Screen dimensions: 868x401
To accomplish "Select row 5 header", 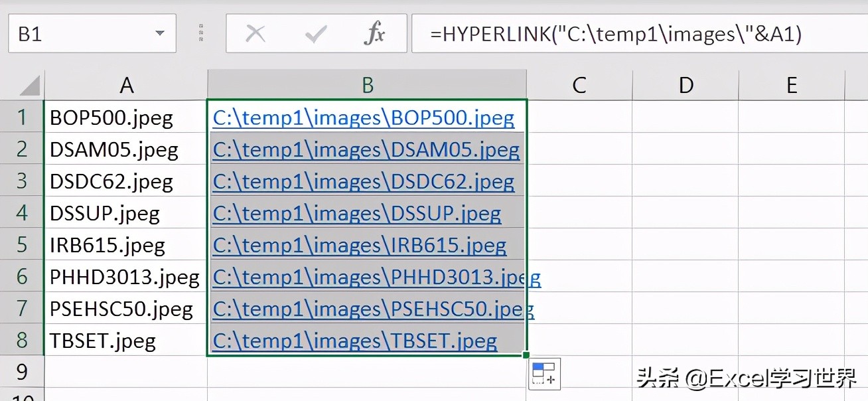I will tap(22, 244).
